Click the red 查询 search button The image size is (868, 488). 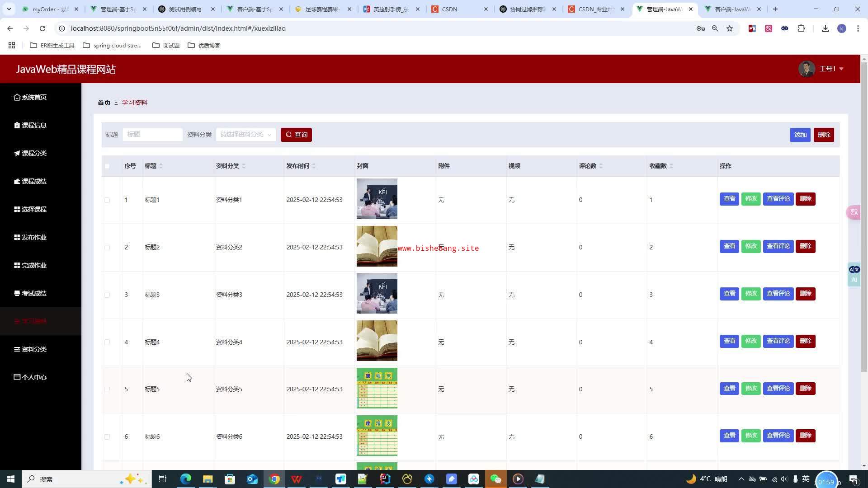[296, 135]
